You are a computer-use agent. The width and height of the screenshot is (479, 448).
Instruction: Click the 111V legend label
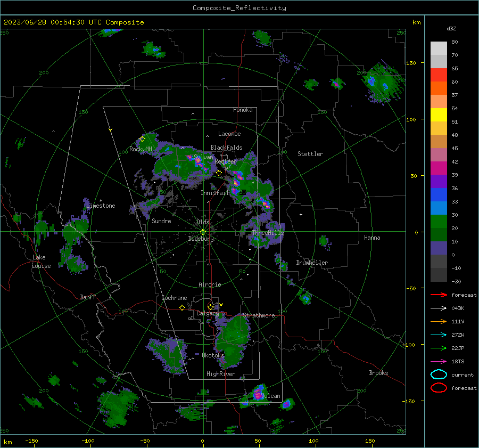click(458, 321)
